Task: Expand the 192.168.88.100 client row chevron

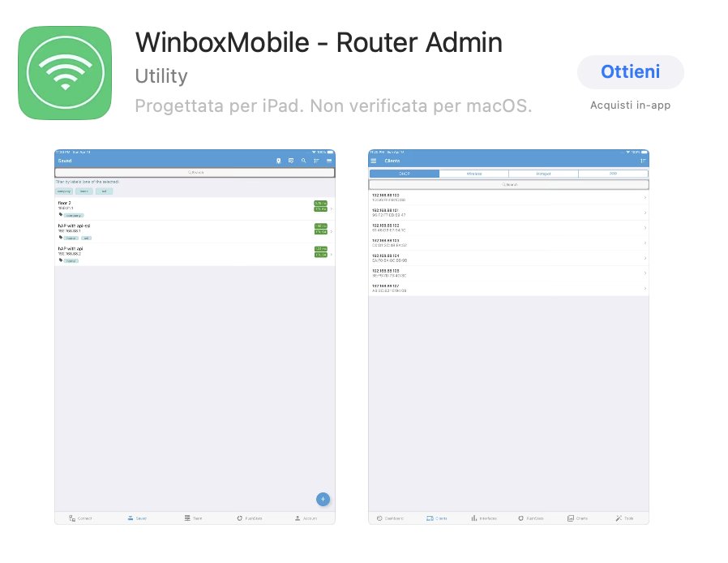Action: point(645,197)
